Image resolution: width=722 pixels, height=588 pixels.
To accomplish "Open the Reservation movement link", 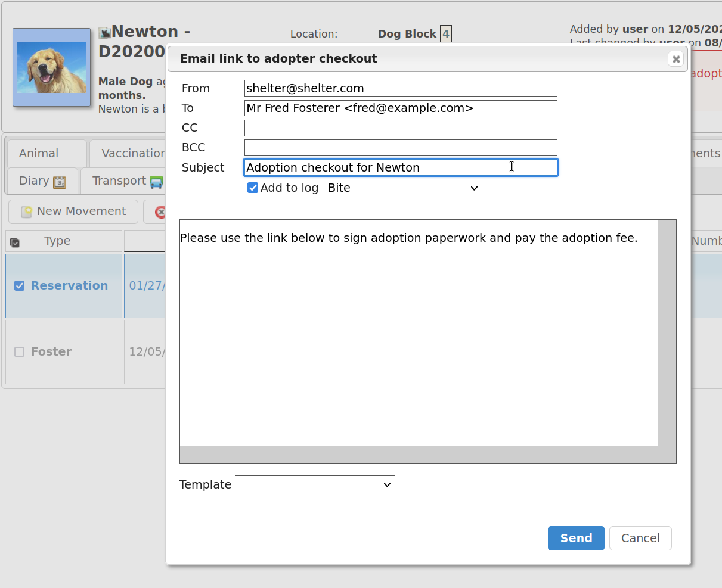I will pos(69,285).
